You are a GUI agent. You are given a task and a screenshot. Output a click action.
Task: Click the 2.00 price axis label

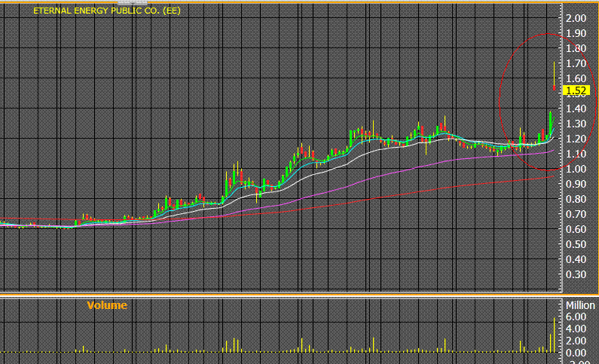[576, 18]
